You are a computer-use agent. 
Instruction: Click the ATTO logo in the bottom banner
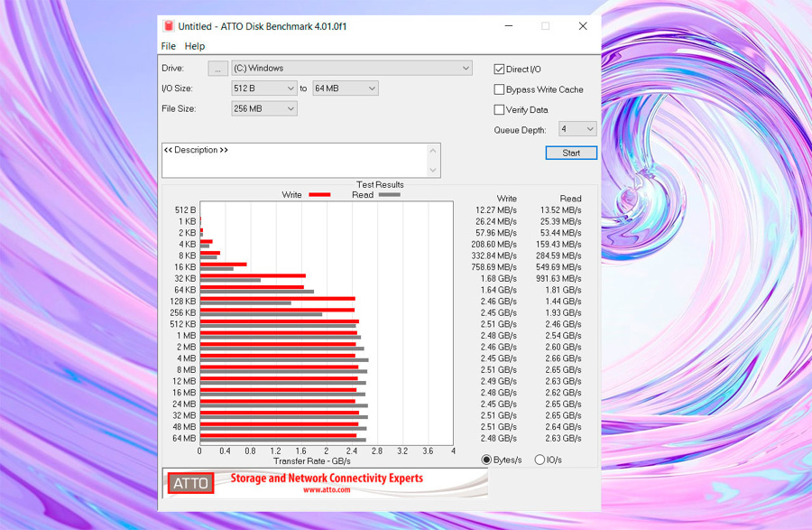click(190, 483)
